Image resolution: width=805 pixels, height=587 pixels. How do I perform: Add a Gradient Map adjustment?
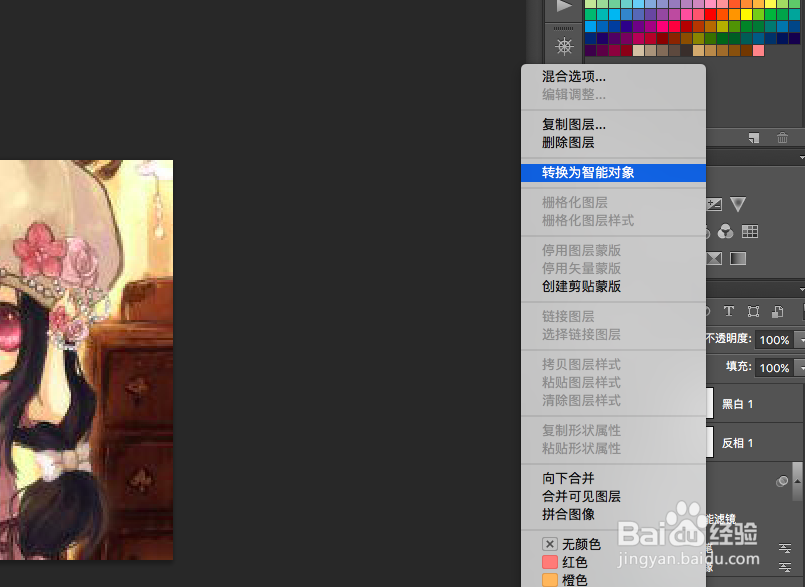[738, 258]
